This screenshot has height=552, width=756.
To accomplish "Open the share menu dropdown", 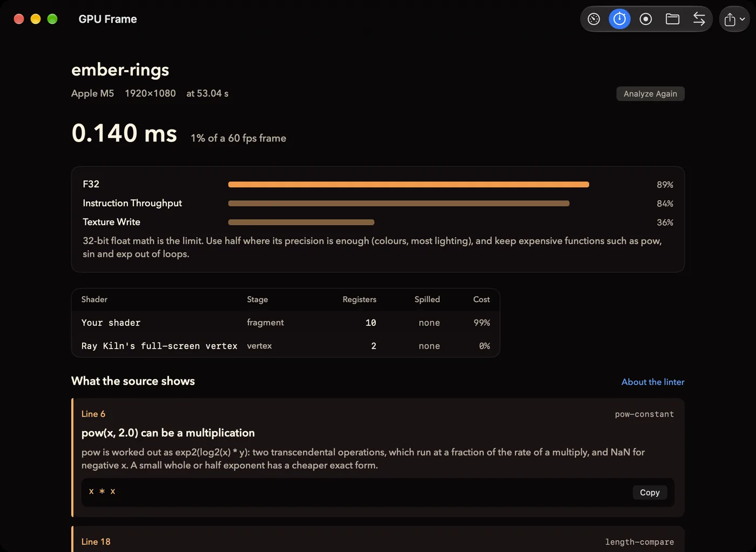I will click(x=734, y=19).
